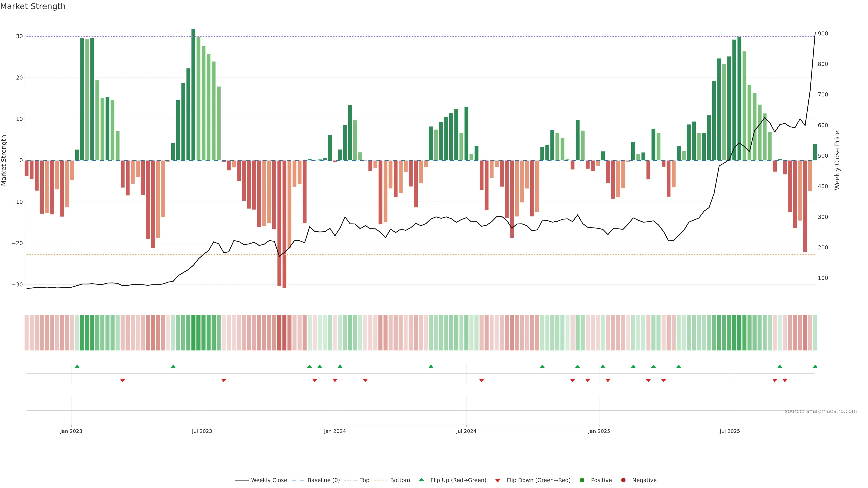Click the Market Strength chart title

click(x=33, y=6)
